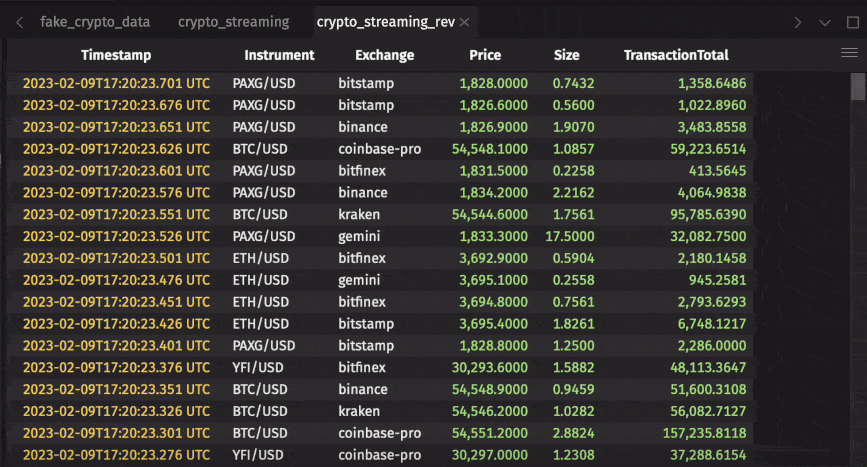Close the crypto_streaming_rev tab

point(464,21)
